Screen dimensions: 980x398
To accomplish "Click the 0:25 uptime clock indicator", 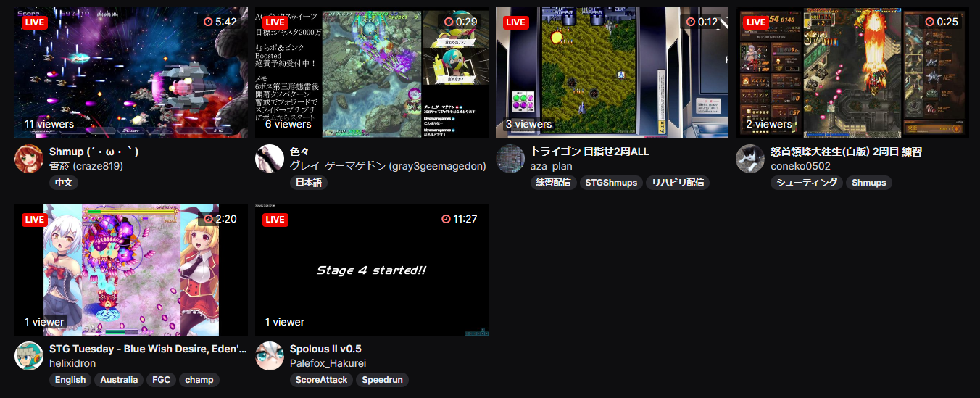I will point(942,22).
